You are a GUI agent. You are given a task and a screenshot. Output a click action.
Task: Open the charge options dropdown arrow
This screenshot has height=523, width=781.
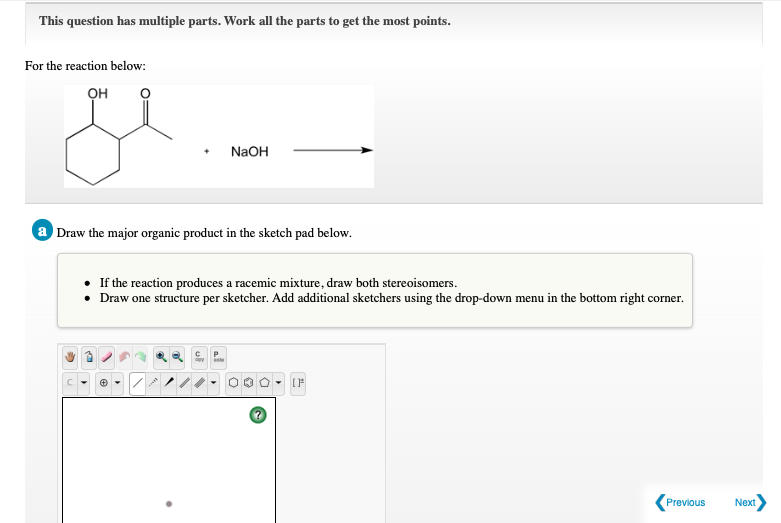tap(118, 383)
